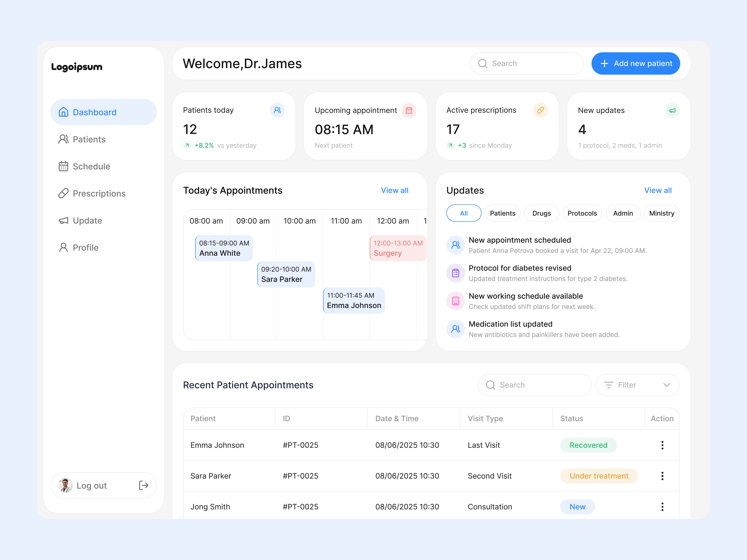Click Log out text
Image resolution: width=747 pixels, height=560 pixels.
click(x=92, y=485)
